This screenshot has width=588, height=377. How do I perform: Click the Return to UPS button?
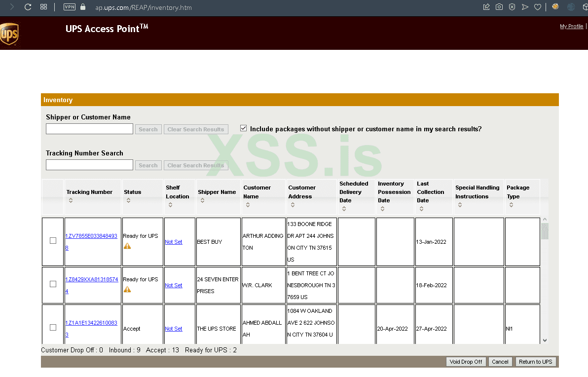point(536,362)
